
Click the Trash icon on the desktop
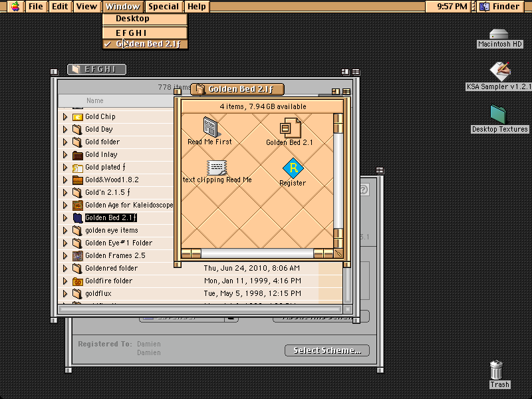pyautogui.click(x=496, y=370)
